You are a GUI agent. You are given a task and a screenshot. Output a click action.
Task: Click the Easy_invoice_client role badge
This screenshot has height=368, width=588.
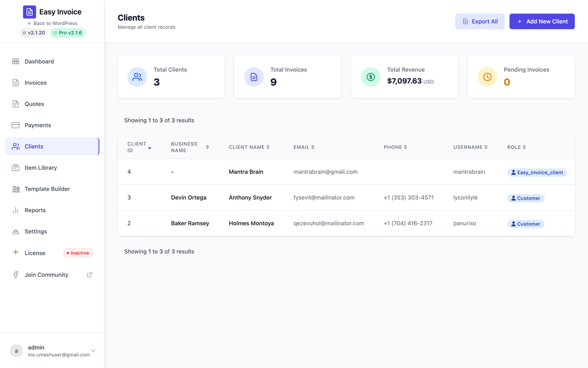[537, 173]
